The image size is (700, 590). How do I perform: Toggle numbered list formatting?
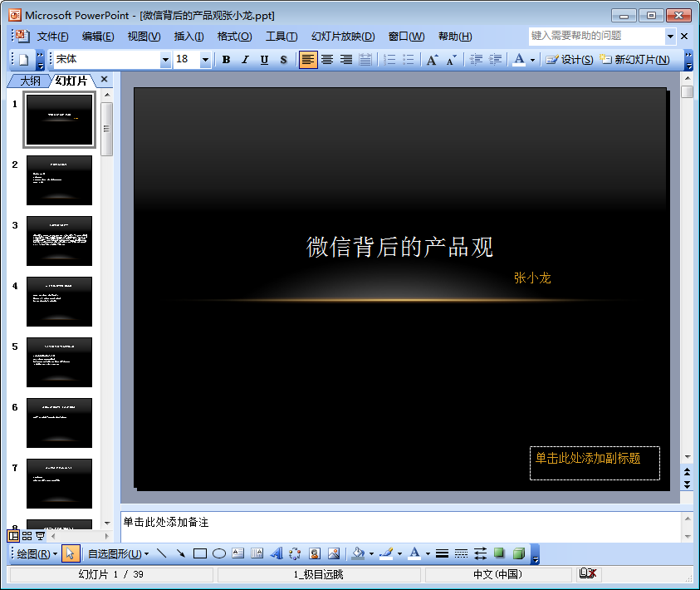coord(389,59)
